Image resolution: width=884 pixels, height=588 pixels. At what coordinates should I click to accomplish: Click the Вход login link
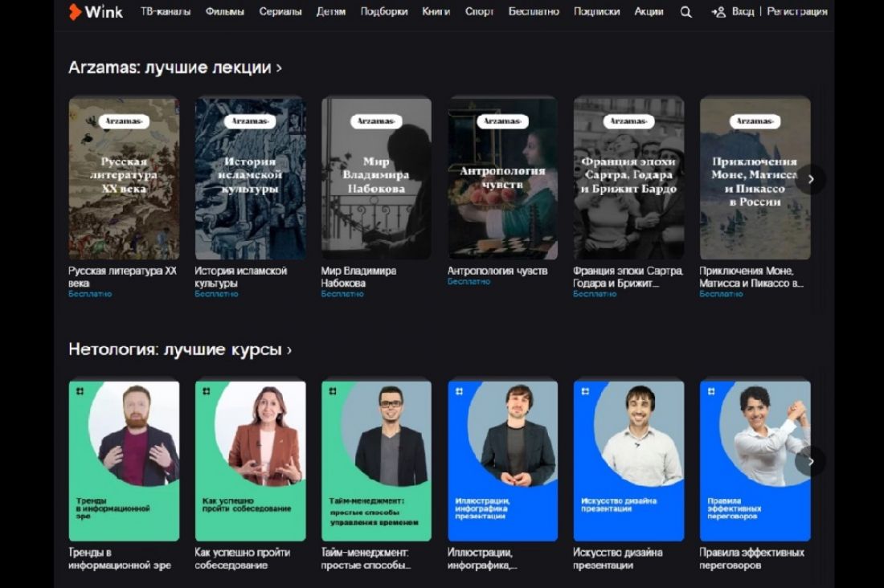(743, 12)
